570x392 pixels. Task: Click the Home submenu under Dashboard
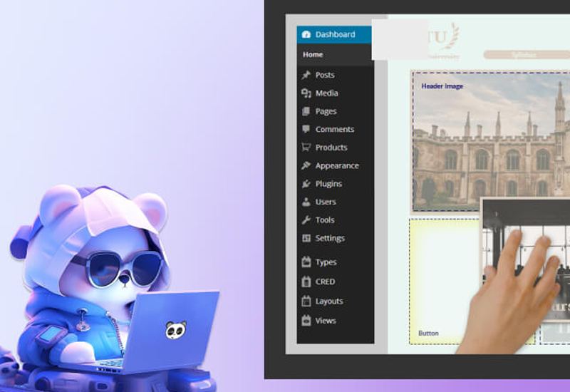point(313,54)
